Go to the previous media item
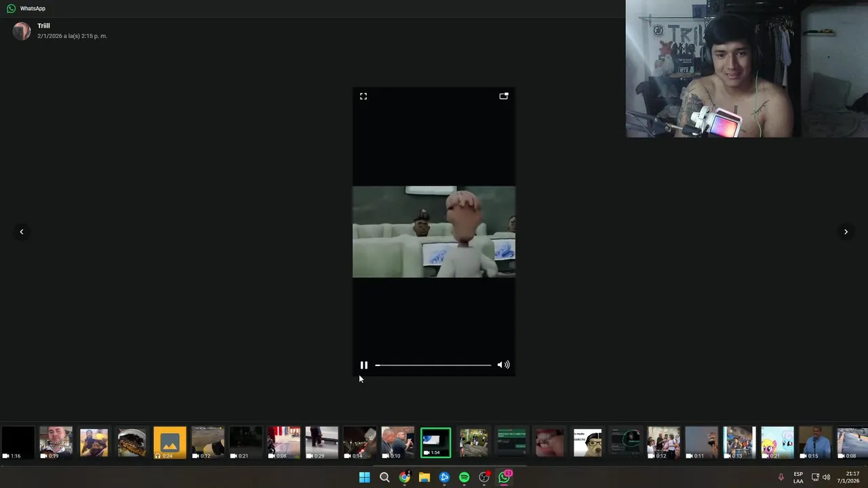Screen dimensions: 868x488 [22, 232]
